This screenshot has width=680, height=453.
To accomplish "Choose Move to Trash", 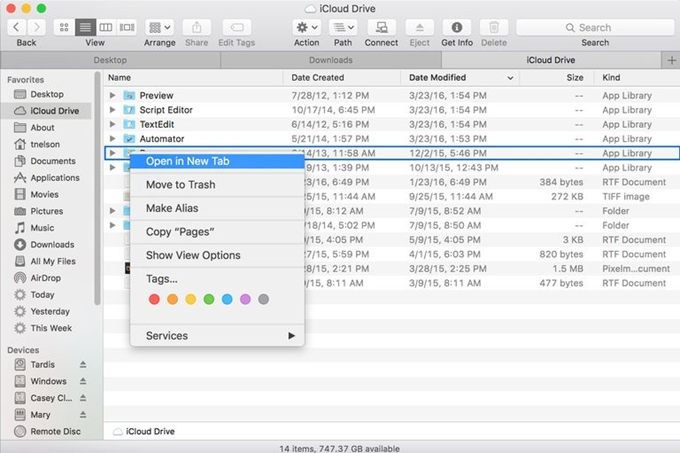I will tap(217, 185).
